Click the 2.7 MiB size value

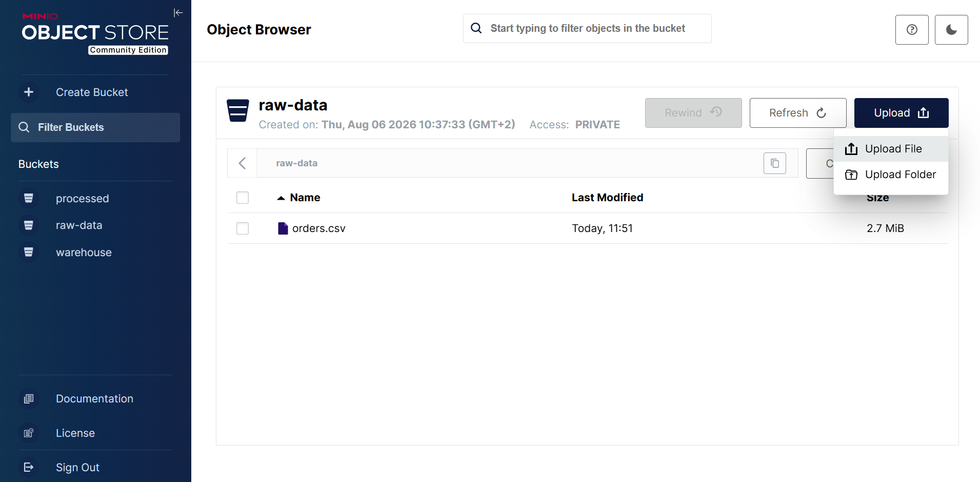click(885, 228)
